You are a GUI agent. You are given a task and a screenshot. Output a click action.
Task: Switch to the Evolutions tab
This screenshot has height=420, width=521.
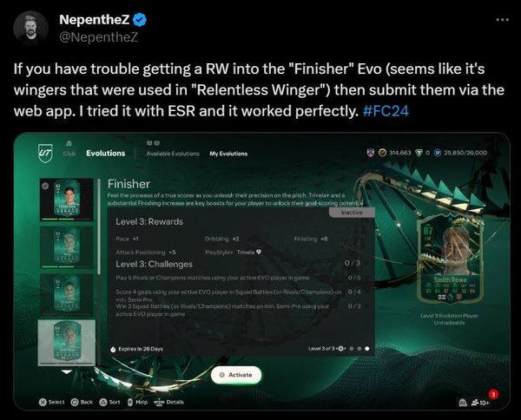tap(105, 154)
